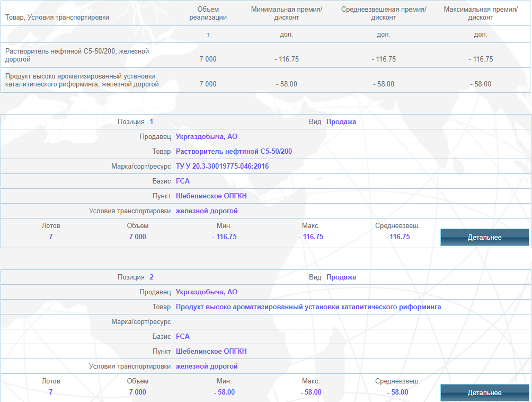
Task: Click the ТУ У 20.3-30019775-046:2016 grade value
Action: pyautogui.click(x=222, y=167)
